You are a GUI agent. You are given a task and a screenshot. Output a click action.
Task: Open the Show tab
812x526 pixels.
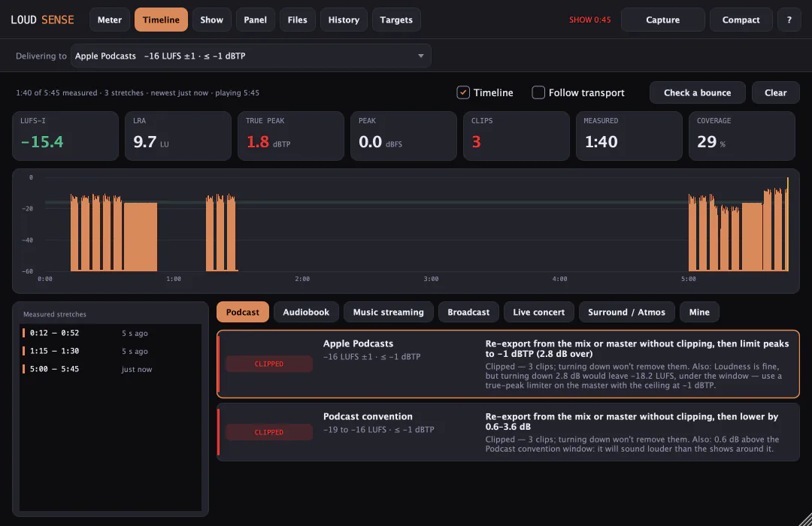(211, 20)
